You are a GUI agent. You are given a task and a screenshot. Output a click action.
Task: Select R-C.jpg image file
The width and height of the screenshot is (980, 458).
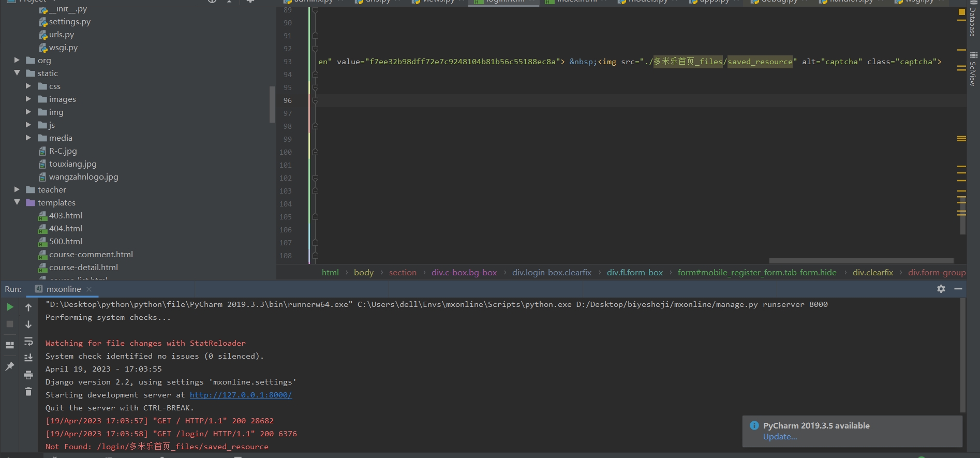coord(63,151)
